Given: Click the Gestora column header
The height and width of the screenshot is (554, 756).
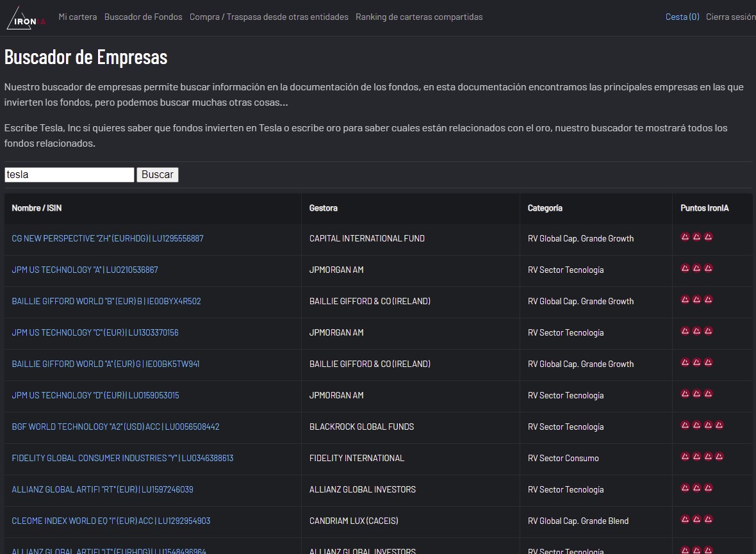Looking at the screenshot, I should point(323,208).
